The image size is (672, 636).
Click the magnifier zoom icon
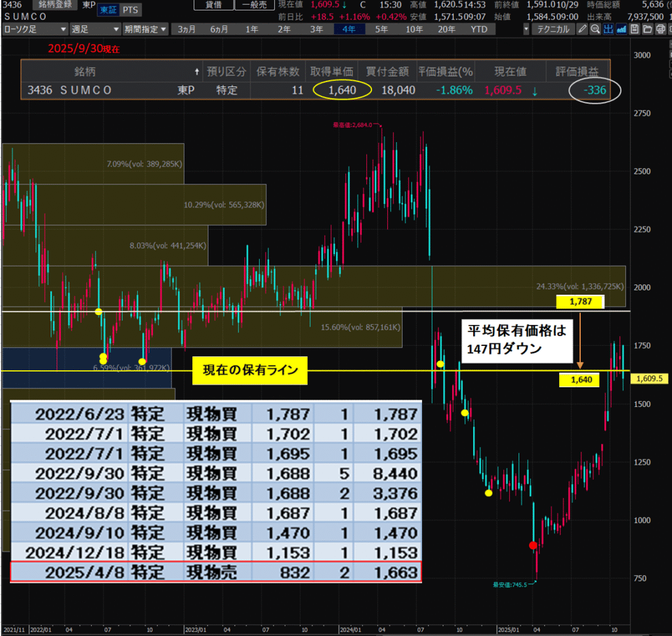(x=595, y=29)
